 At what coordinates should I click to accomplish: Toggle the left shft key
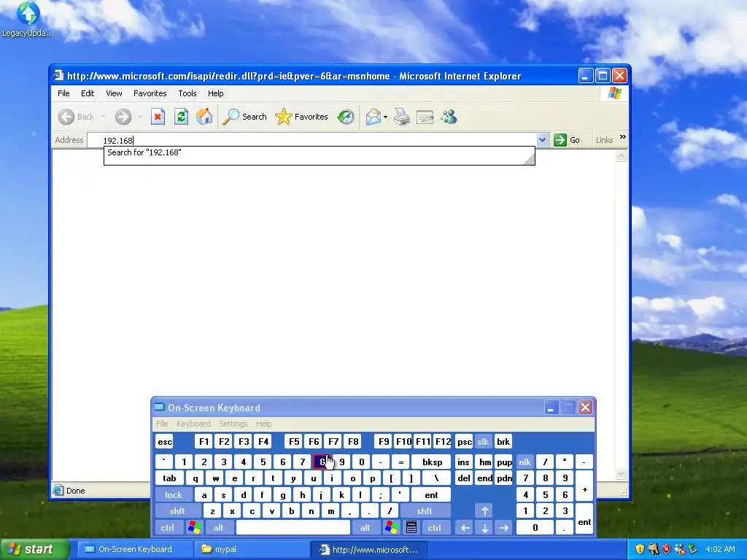click(x=177, y=511)
